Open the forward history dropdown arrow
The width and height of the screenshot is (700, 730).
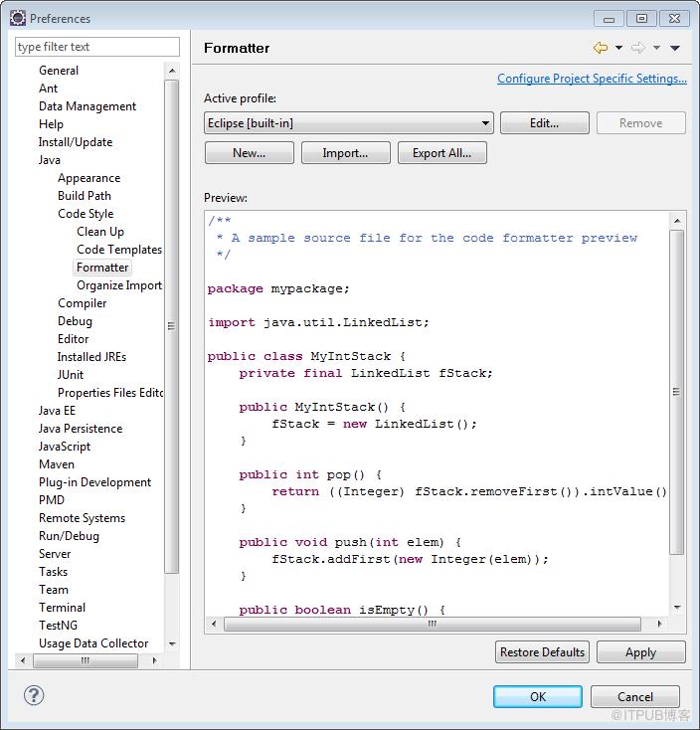click(656, 48)
